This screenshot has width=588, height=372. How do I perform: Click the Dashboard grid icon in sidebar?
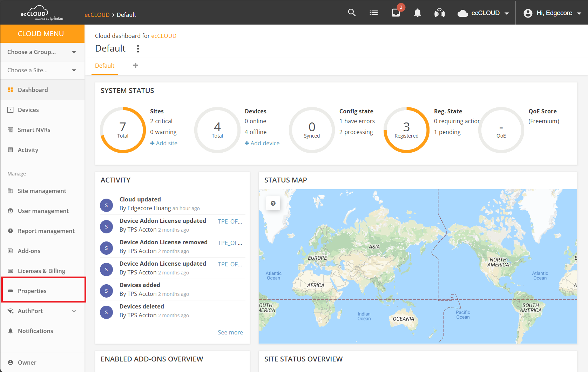click(11, 90)
